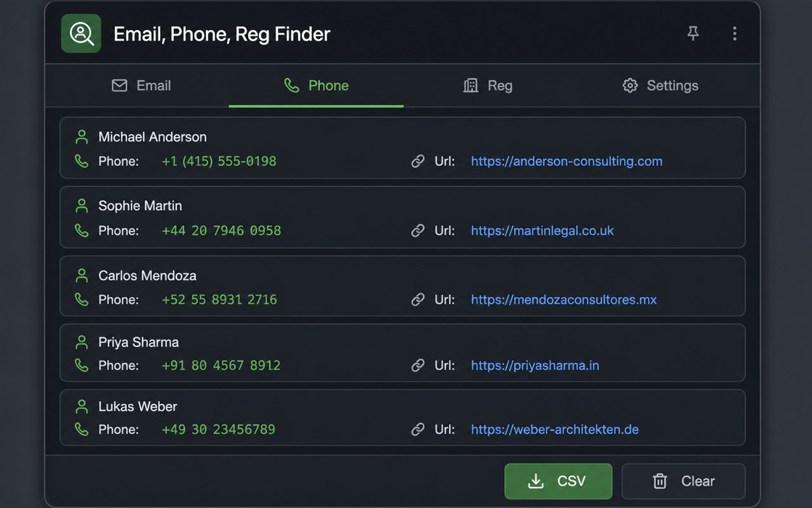
Task: Click the person icon beside Michael Anderson
Action: tap(82, 137)
